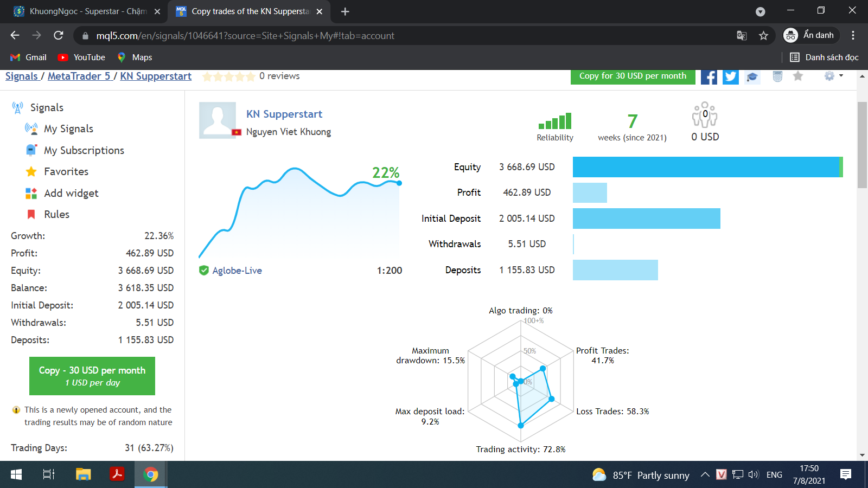This screenshot has height=488, width=868.
Task: Open a new browser tab
Action: pyautogui.click(x=345, y=11)
